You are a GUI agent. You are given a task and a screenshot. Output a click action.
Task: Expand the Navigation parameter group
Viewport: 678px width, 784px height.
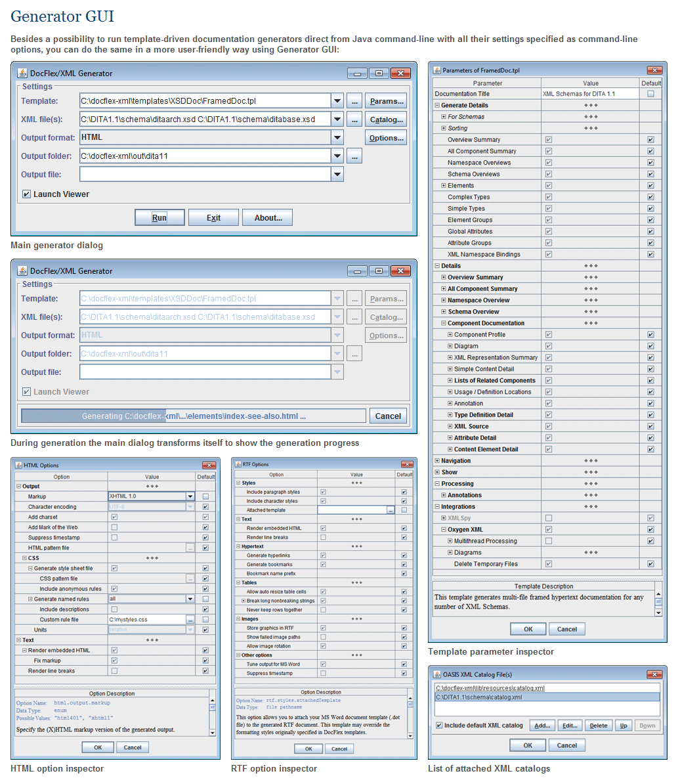tap(437, 461)
